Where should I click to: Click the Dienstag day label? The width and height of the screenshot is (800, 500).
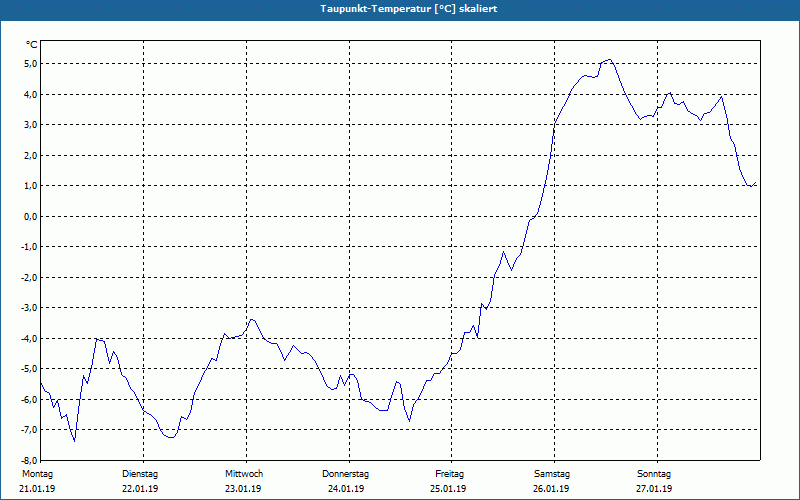(x=140, y=474)
